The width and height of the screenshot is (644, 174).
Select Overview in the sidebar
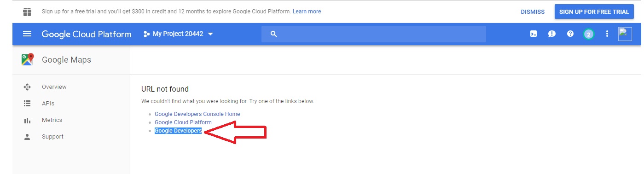(54, 87)
